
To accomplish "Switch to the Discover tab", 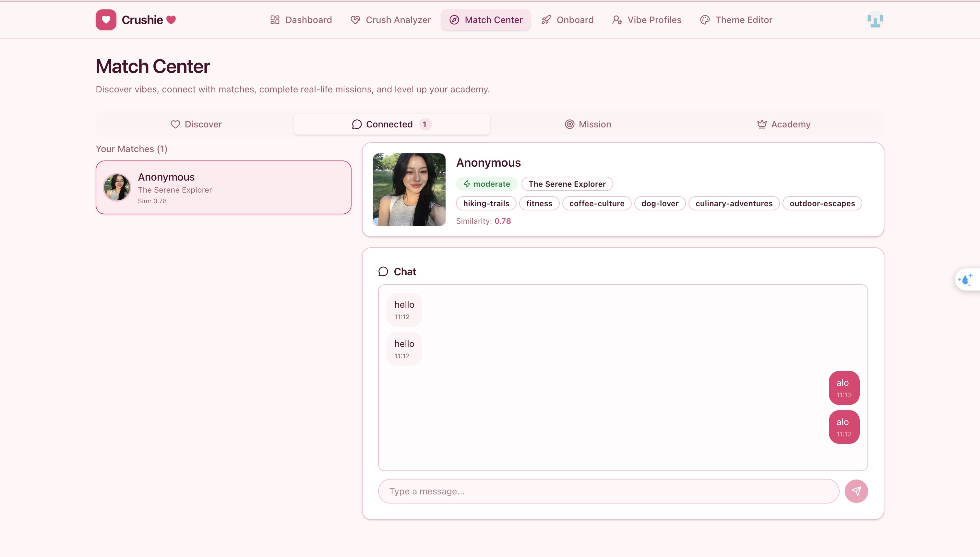I will click(x=196, y=124).
